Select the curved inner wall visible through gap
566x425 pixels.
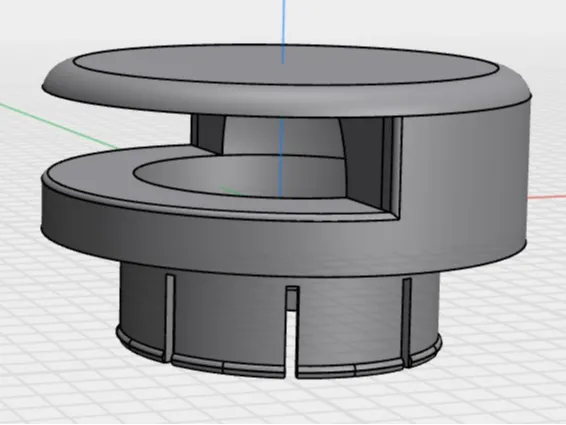tap(283, 135)
